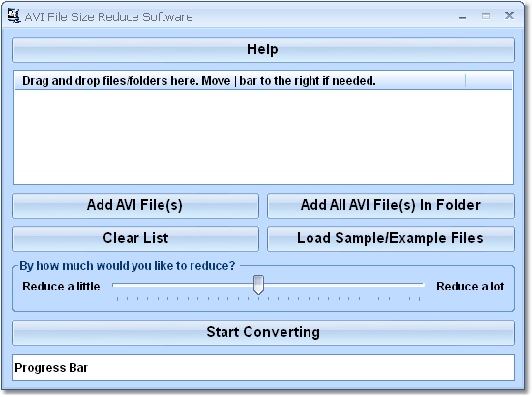Click the empty second column header

[488, 80]
